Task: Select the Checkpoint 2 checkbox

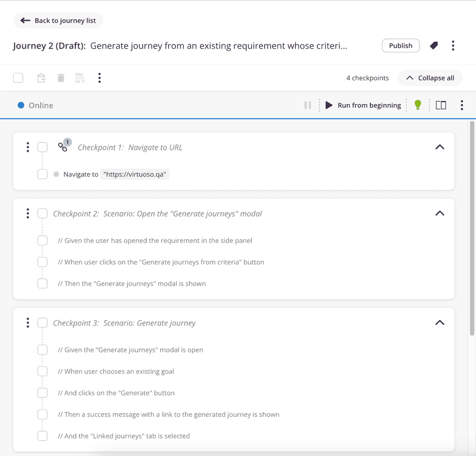Action: tap(43, 213)
